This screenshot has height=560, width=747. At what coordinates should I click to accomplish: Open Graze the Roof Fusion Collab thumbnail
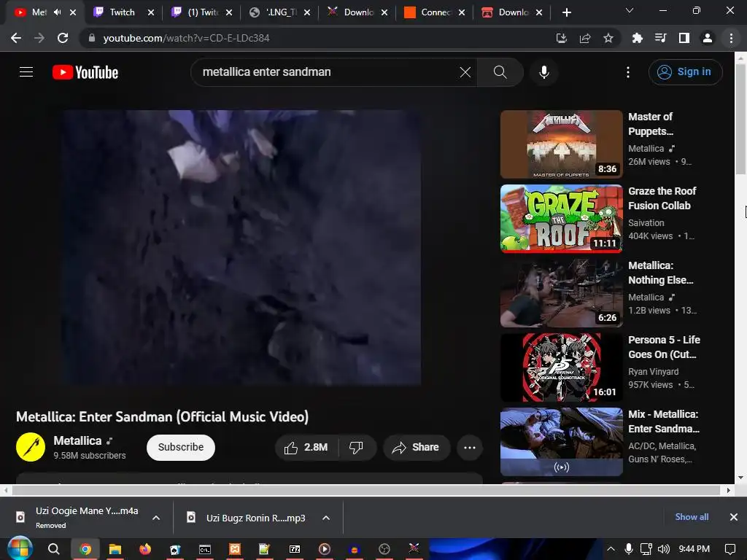[561, 219]
